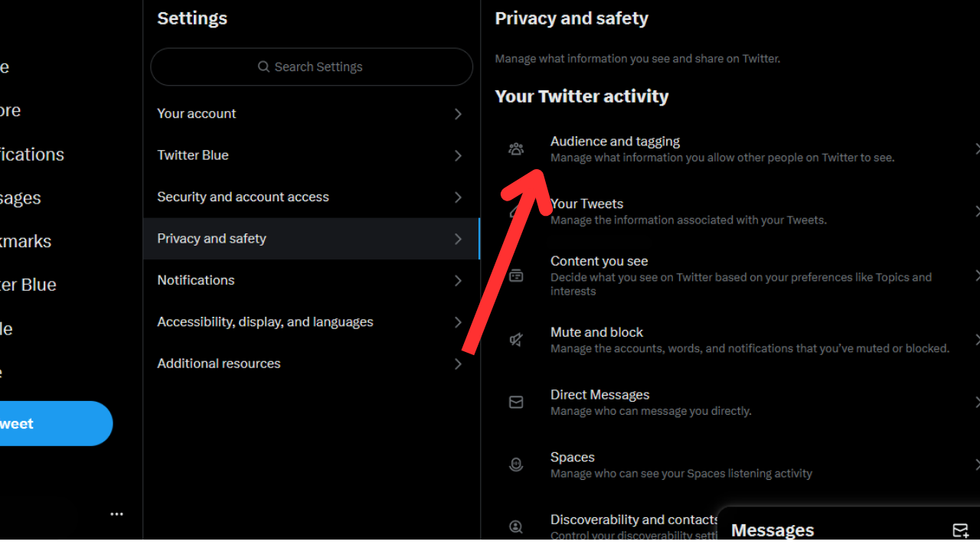The width and height of the screenshot is (980, 551).
Task: Expand the Twitter Blue settings chevron
Action: (458, 155)
